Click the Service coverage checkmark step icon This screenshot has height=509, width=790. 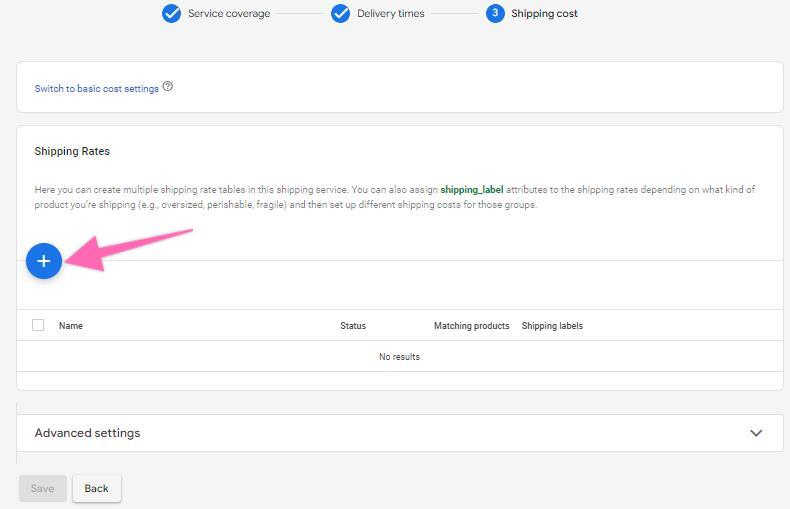click(171, 14)
